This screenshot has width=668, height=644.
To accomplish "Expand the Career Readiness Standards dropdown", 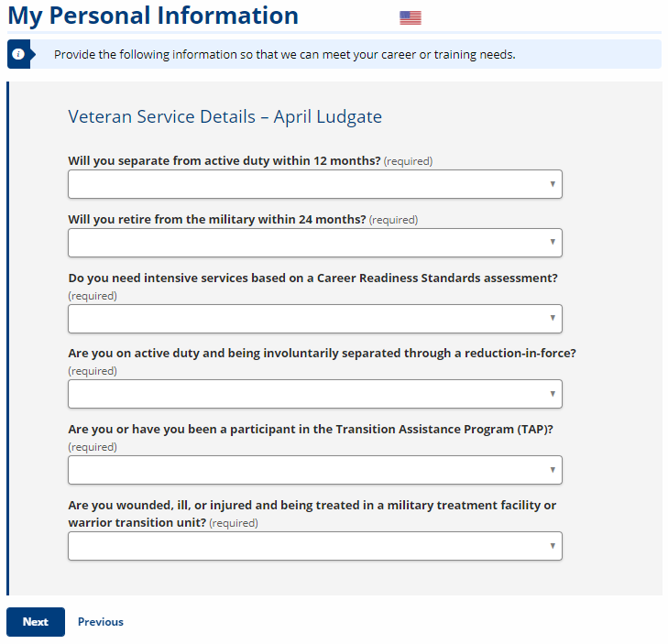I will pos(315,319).
